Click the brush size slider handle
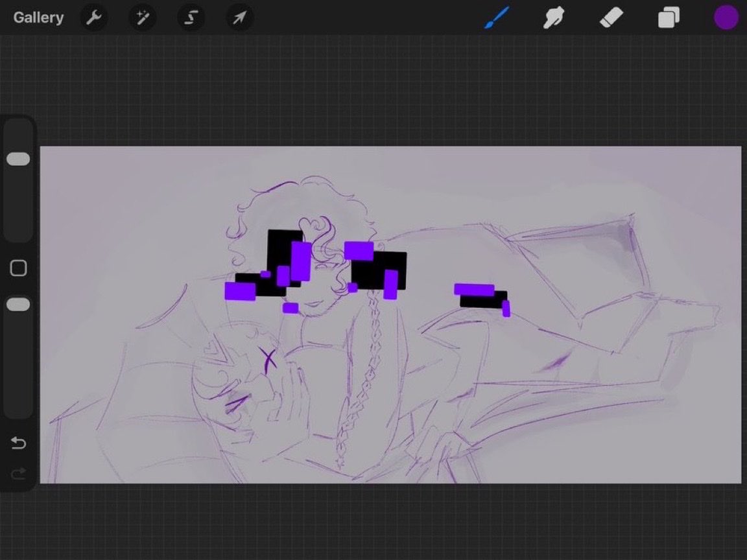Image resolution: width=747 pixels, height=560 pixels. point(18,159)
